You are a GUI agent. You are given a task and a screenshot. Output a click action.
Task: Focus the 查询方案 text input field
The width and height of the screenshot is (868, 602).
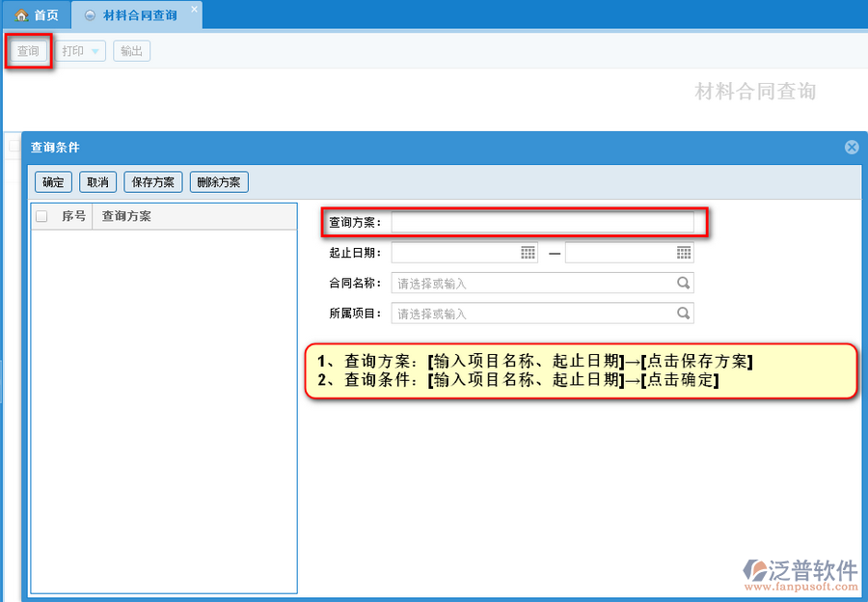pos(542,223)
